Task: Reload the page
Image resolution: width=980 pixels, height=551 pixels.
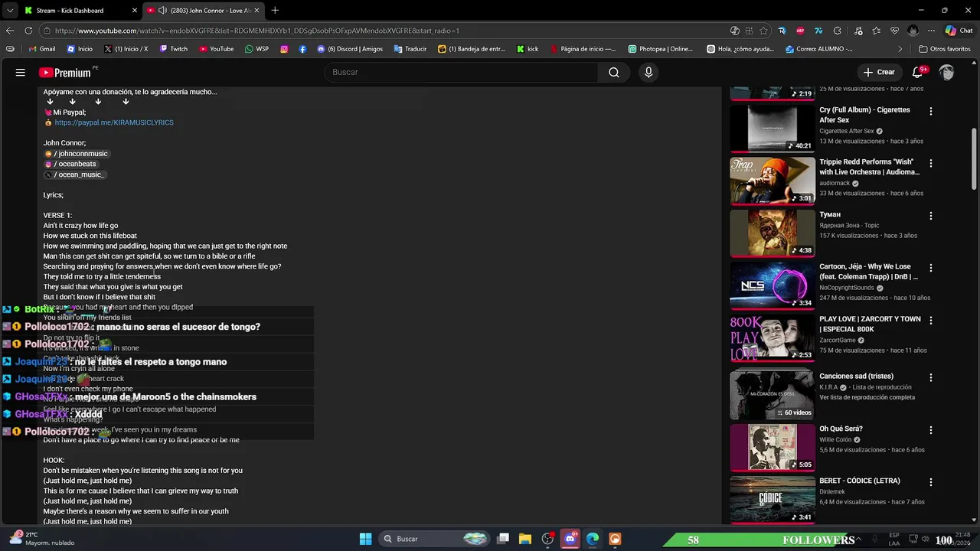Action: (x=28, y=31)
